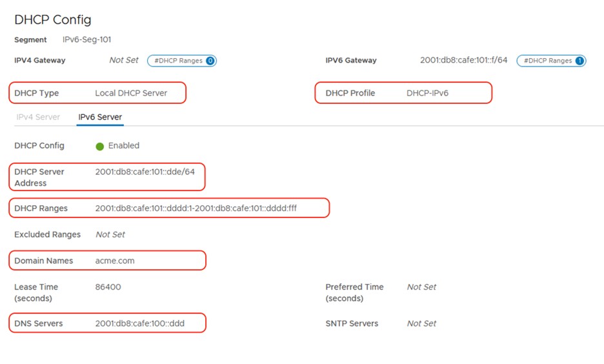Click the DHCP server address 2001:db8:cafe:101::dde/64
Image resolution: width=604 pixels, height=364 pixels.
[145, 172]
